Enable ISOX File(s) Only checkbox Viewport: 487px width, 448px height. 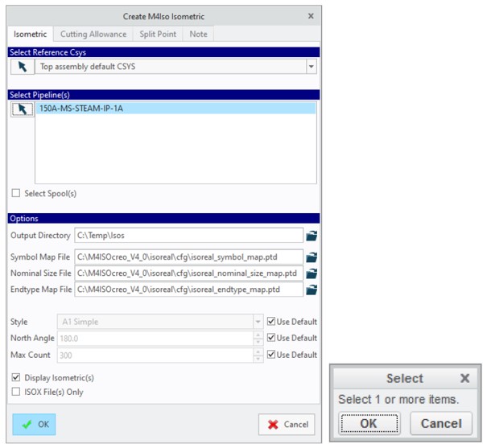(x=16, y=392)
